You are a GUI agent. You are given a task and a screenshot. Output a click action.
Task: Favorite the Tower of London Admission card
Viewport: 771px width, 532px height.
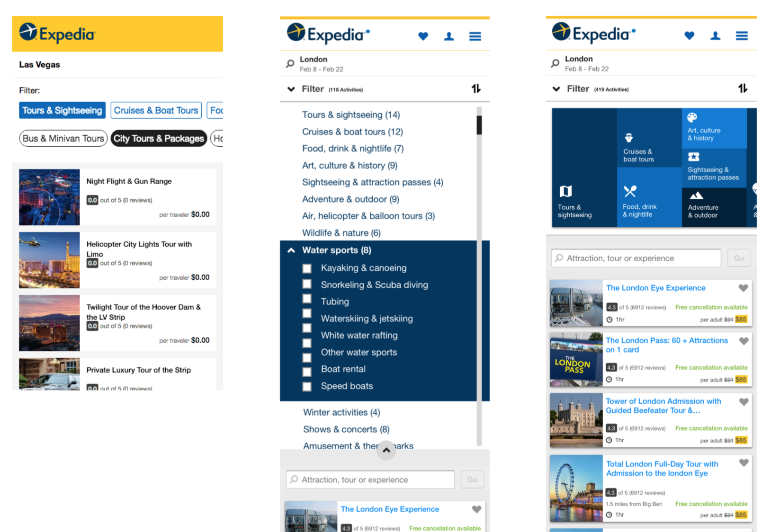744,402
